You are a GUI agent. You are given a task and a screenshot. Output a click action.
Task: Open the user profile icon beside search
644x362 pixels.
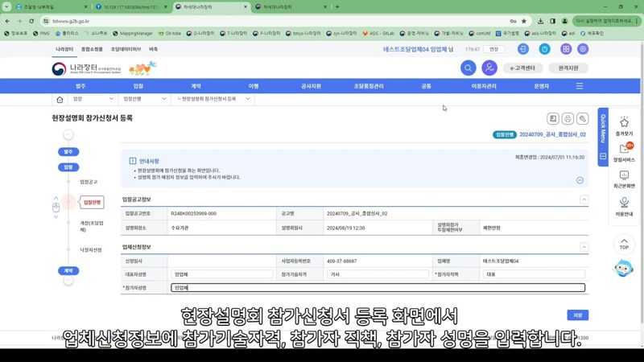click(x=489, y=68)
